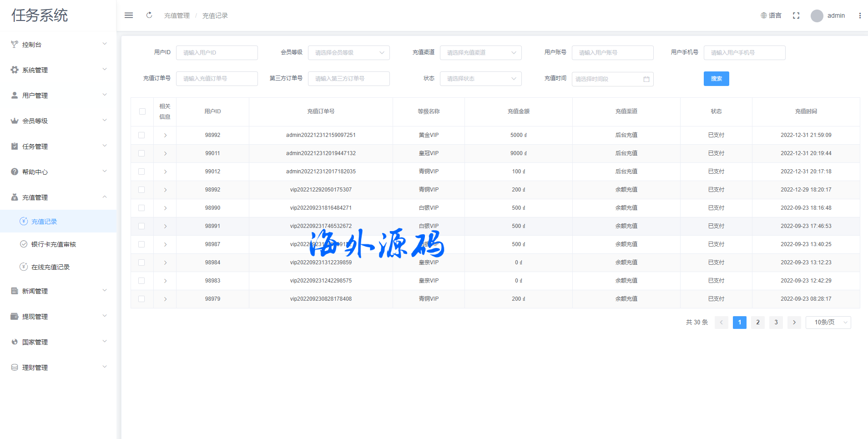Click the hamburger menu collapse icon
This screenshot has width=868, height=439.
(129, 15)
